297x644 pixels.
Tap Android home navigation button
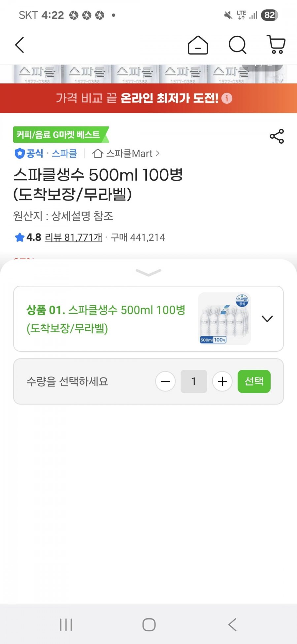tap(149, 625)
